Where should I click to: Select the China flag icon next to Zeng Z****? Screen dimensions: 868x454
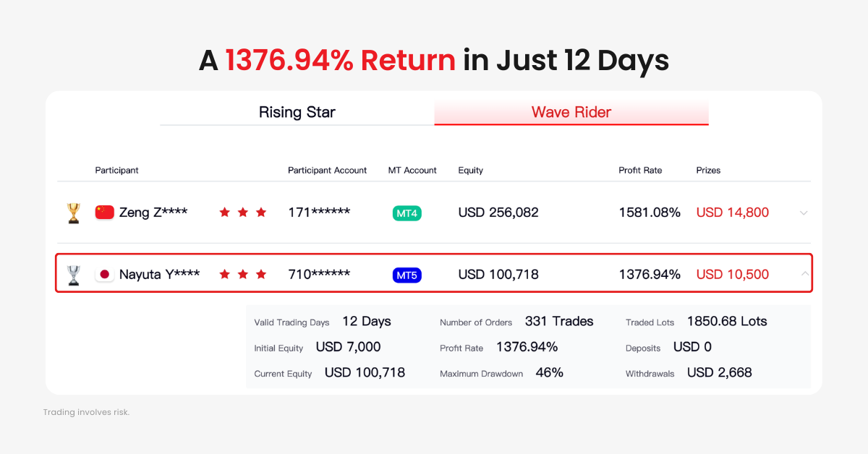[x=104, y=212]
